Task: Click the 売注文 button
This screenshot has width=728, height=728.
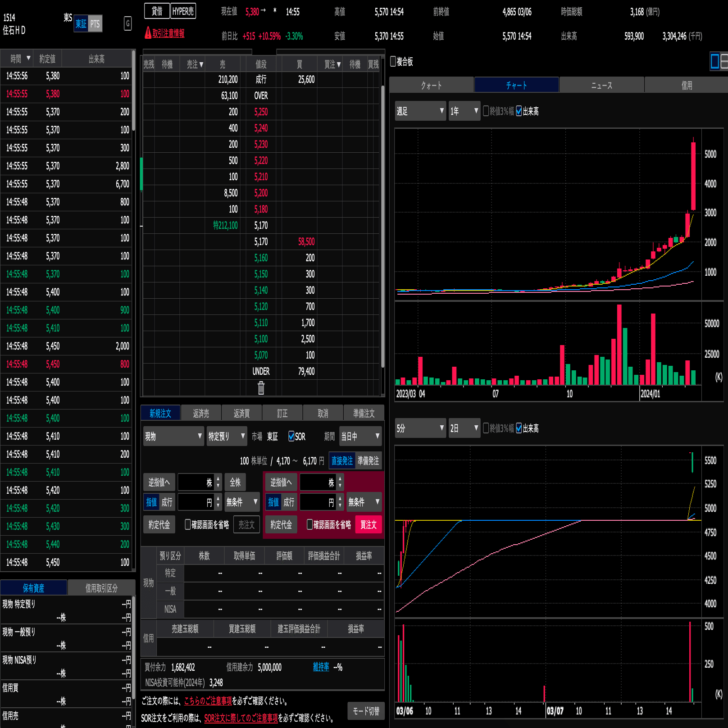Action: [x=246, y=524]
